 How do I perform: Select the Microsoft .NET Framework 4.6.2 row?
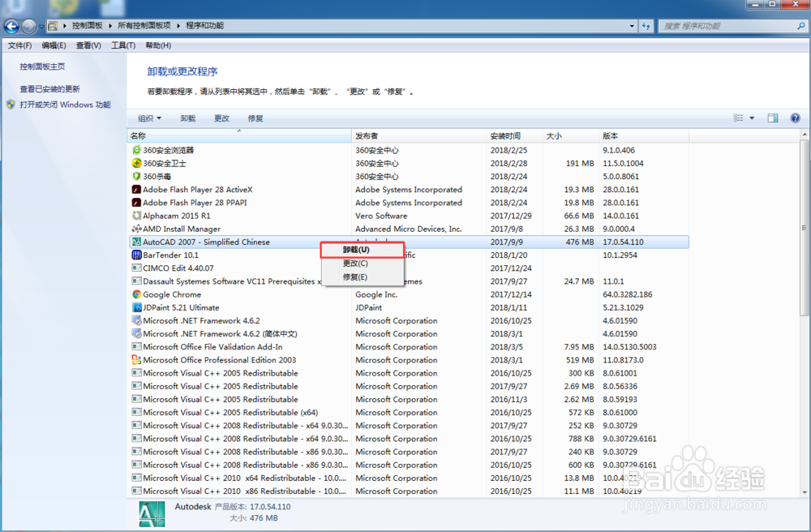coord(409,320)
